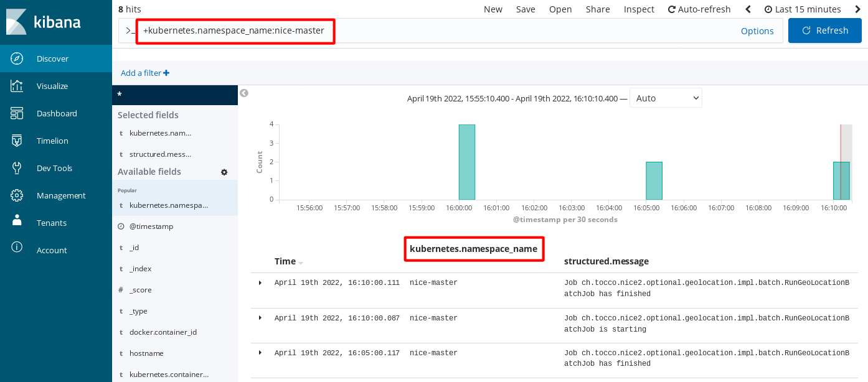Click Open in top menu

[x=560, y=9]
